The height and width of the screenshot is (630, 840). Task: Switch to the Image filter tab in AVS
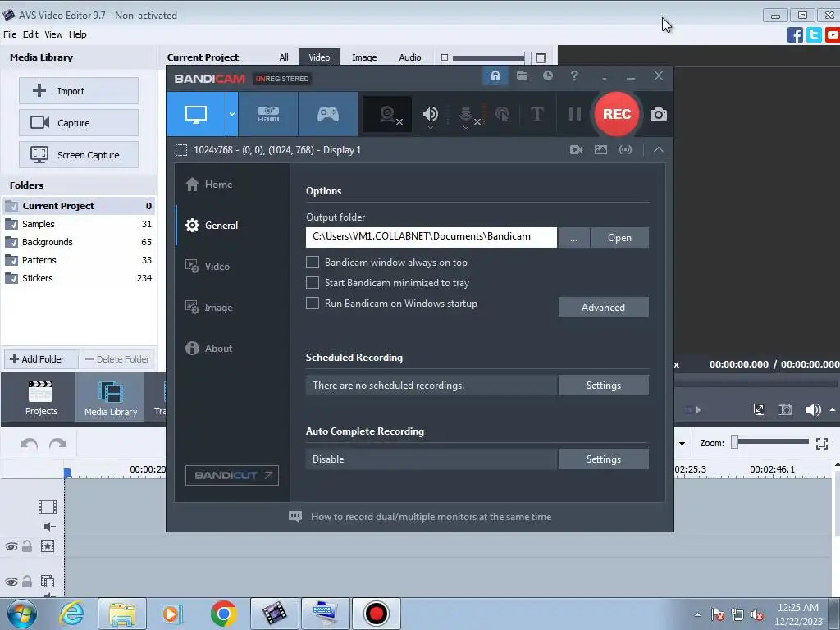[364, 57]
